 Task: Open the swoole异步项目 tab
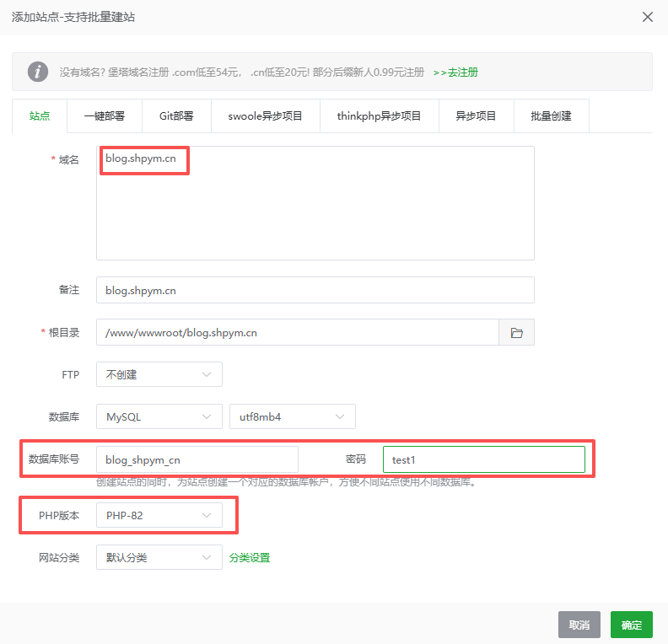click(265, 116)
